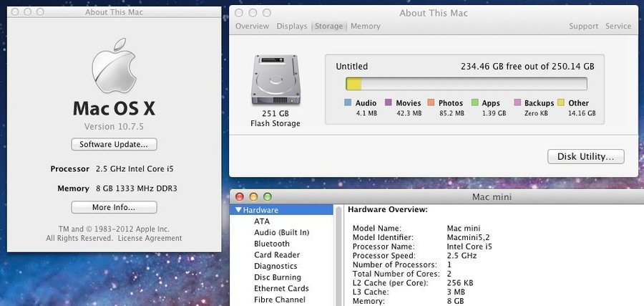Select Audio (Built In) in sidebar
The image size is (644, 306).
282,232
